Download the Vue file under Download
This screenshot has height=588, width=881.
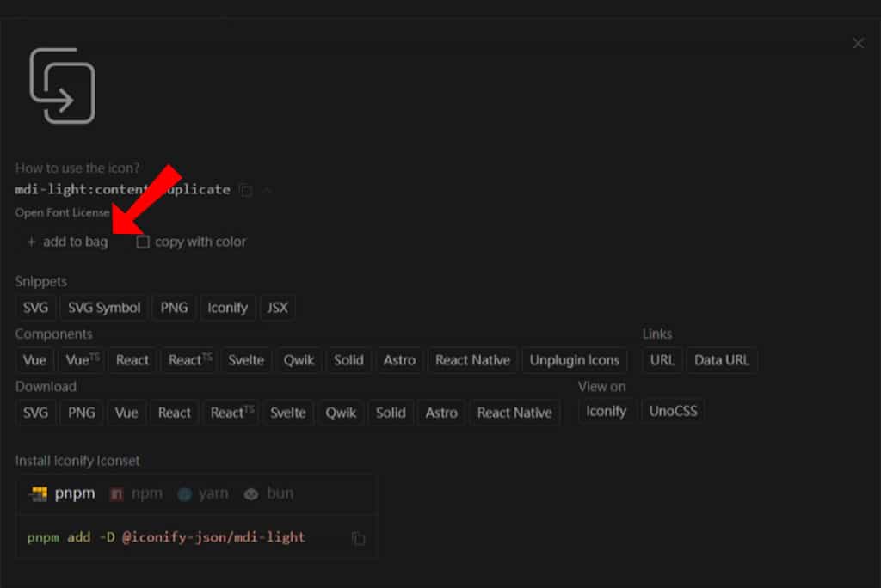tap(126, 413)
